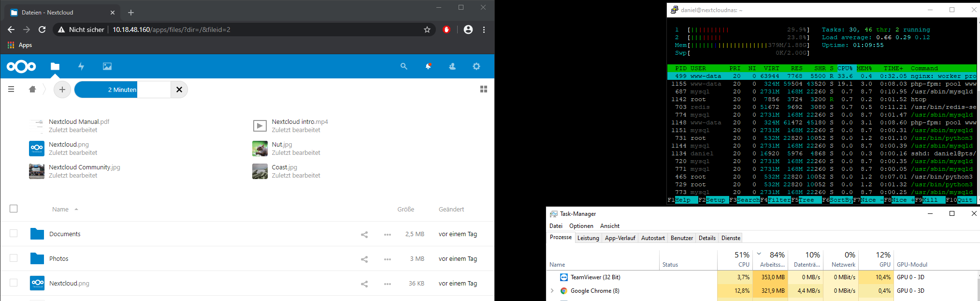Switch to Dienste tab

coord(731,238)
